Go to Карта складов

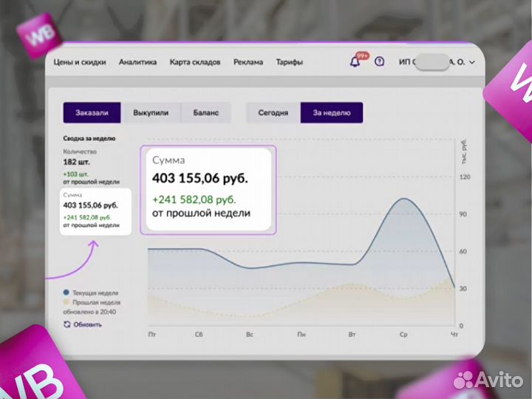194,62
